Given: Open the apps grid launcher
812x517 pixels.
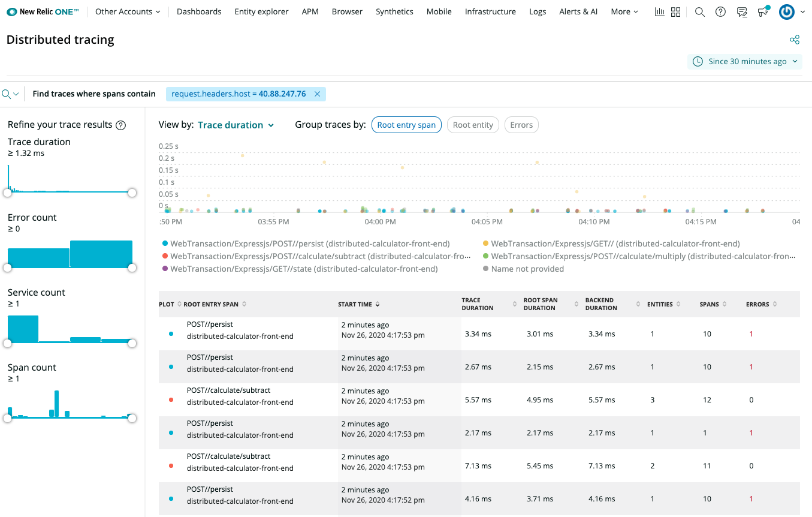Looking at the screenshot, I should tap(676, 11).
